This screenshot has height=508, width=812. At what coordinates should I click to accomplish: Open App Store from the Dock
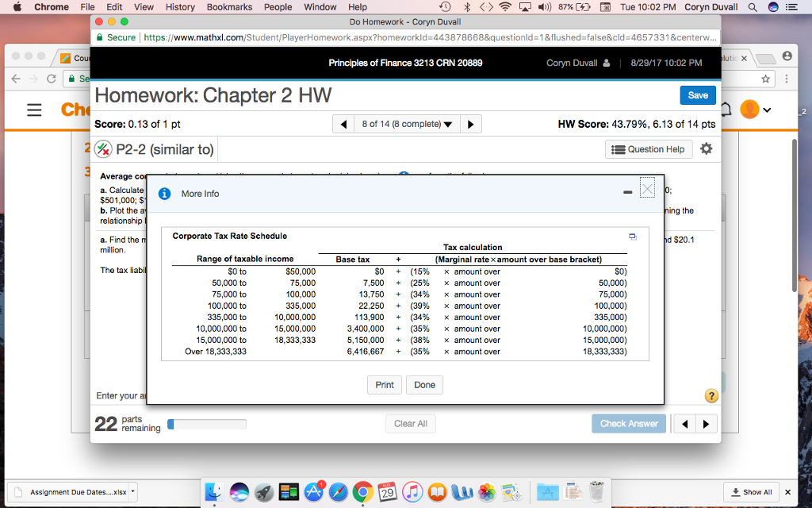pyautogui.click(x=314, y=491)
